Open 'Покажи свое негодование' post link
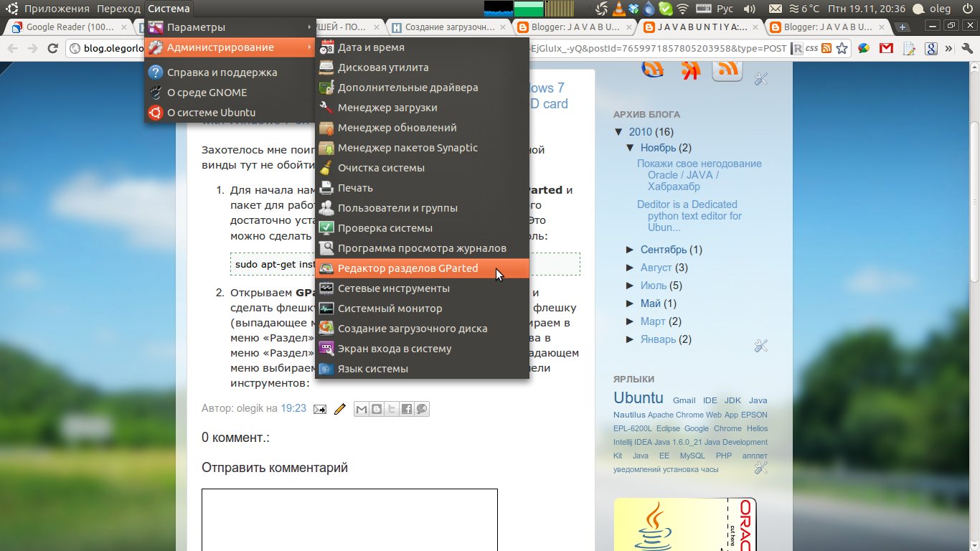The image size is (980, 551). pos(699,175)
